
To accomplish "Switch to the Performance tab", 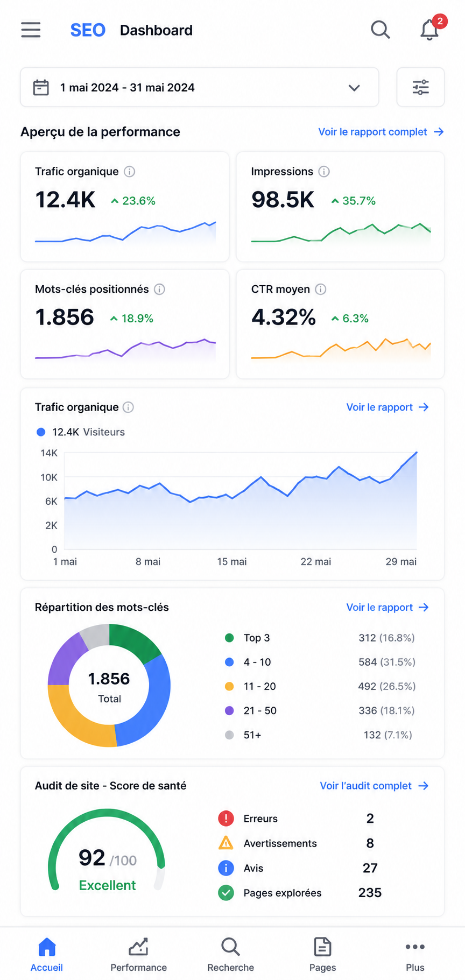I will point(138,954).
